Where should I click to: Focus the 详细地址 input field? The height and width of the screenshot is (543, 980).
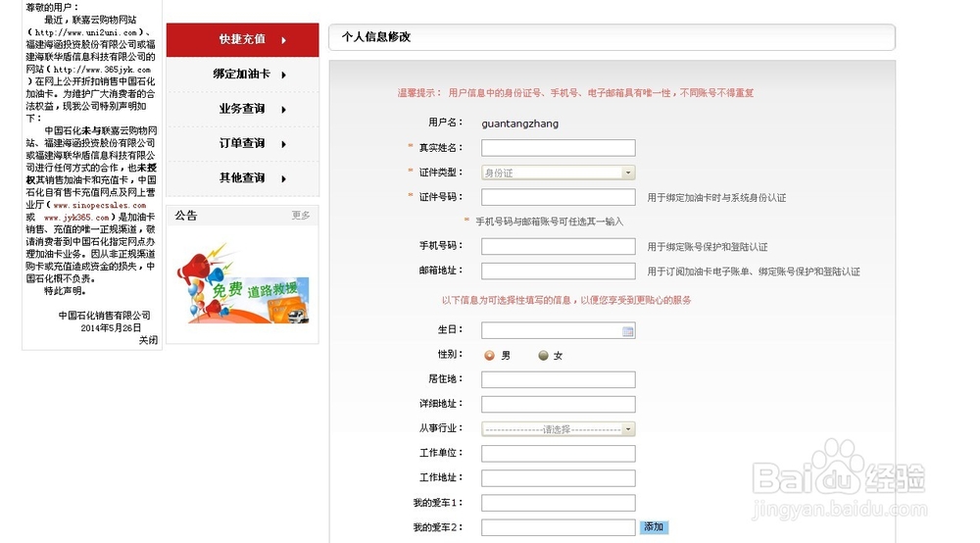tap(559, 404)
